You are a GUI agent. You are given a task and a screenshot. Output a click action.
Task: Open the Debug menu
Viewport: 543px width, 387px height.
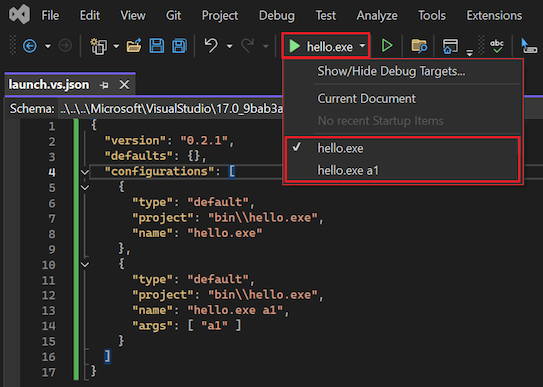(x=277, y=15)
